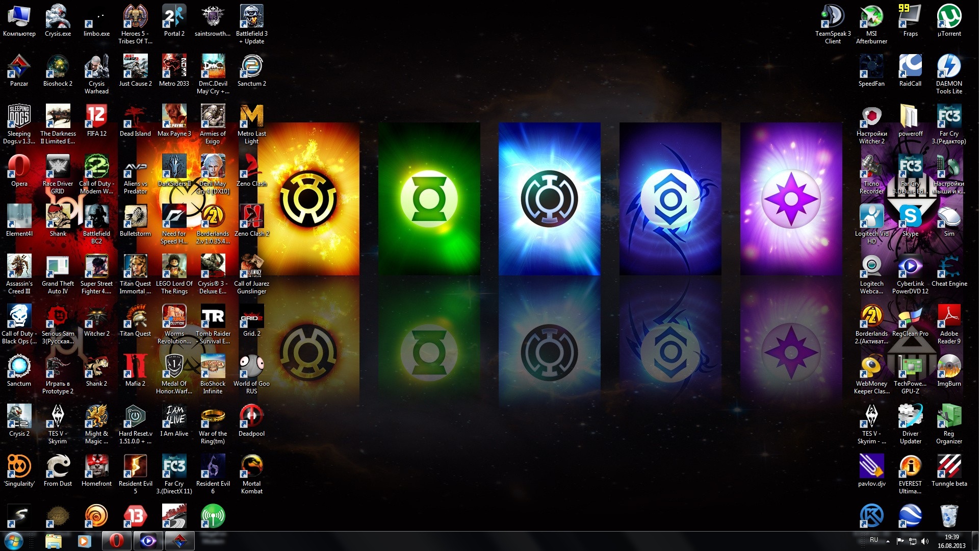Select the Metro 2033 icon
980x551 pixels.
pyautogui.click(x=174, y=71)
